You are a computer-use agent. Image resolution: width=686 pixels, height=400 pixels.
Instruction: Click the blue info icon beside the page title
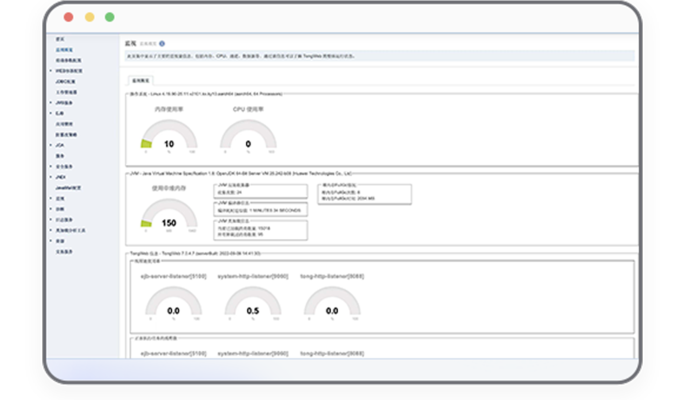[x=162, y=43]
